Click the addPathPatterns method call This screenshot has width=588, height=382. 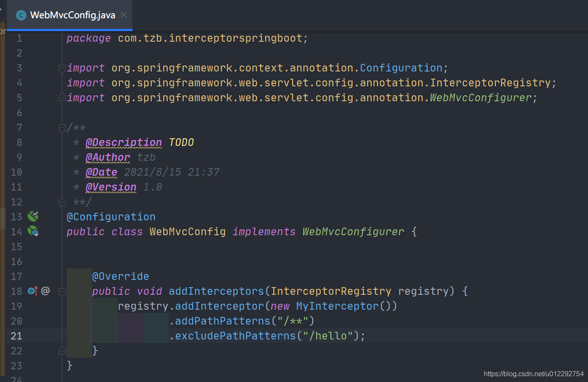tap(223, 321)
